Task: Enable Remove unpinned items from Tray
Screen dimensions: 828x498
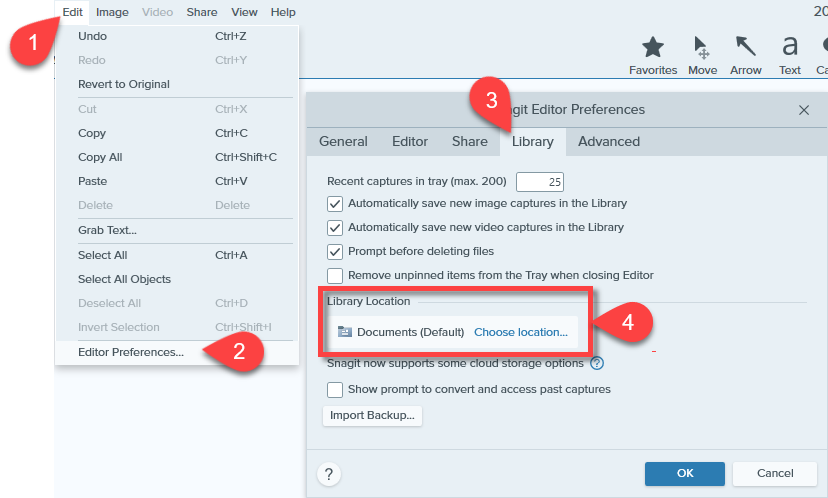Action: [336, 275]
